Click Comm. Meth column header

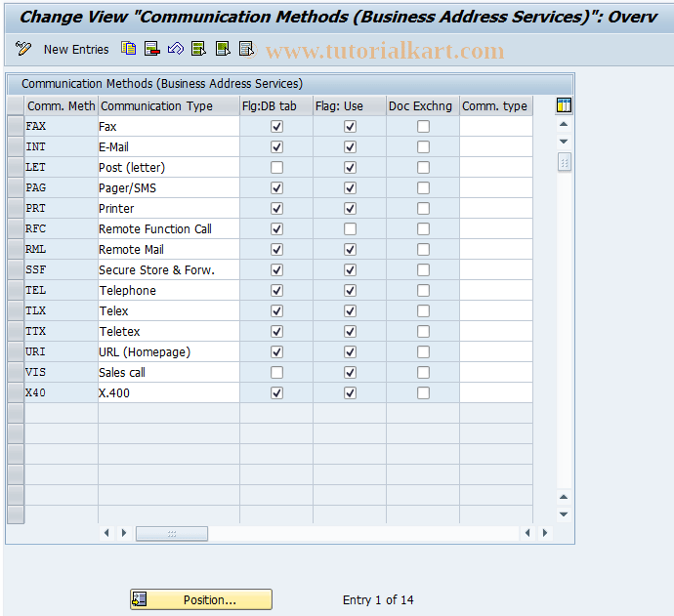(61, 106)
